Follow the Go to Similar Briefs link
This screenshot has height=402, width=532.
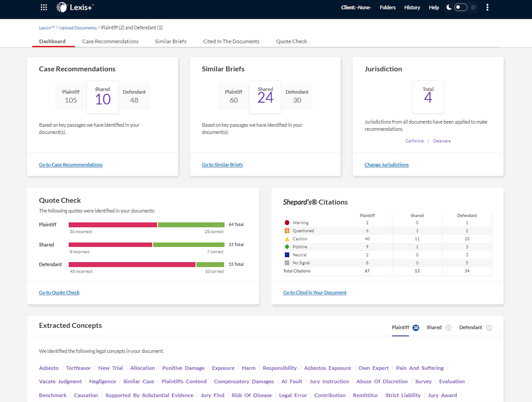coord(222,165)
